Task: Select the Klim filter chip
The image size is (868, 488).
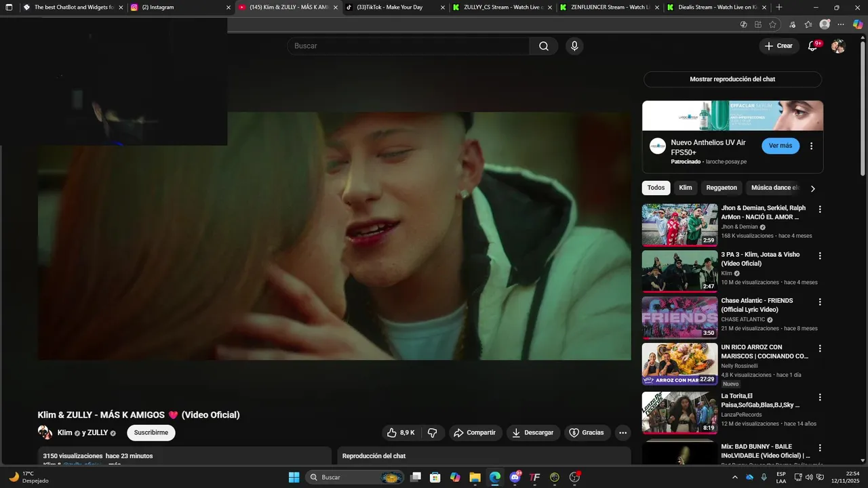Action: point(686,188)
